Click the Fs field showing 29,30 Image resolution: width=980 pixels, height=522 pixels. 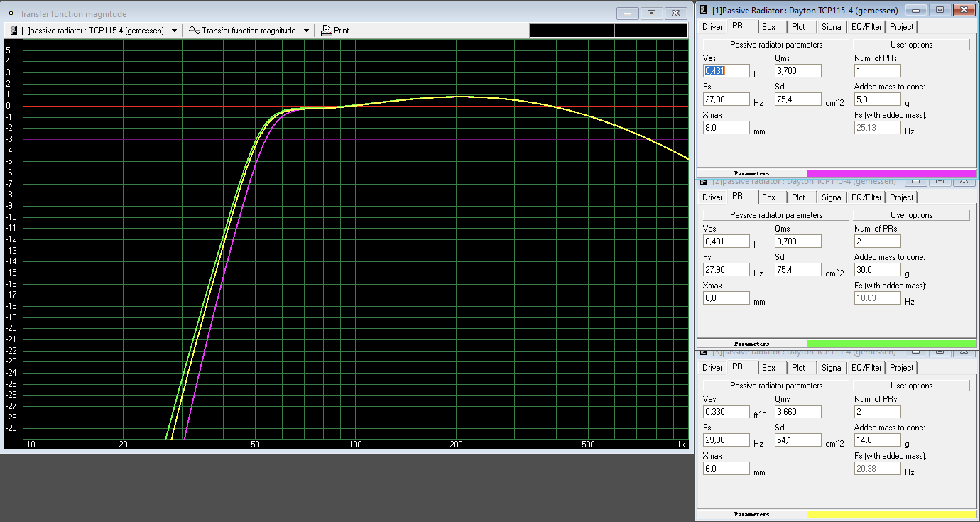click(x=726, y=440)
